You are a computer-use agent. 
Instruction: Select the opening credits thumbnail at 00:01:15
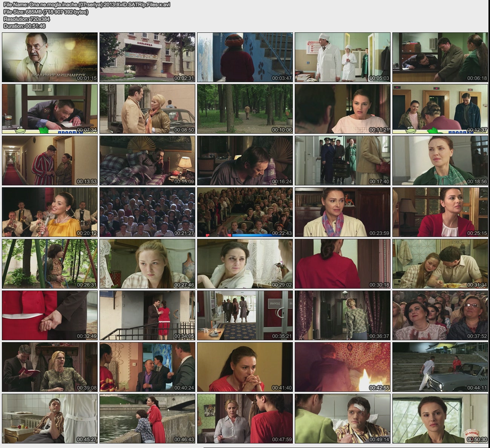click(x=50, y=57)
